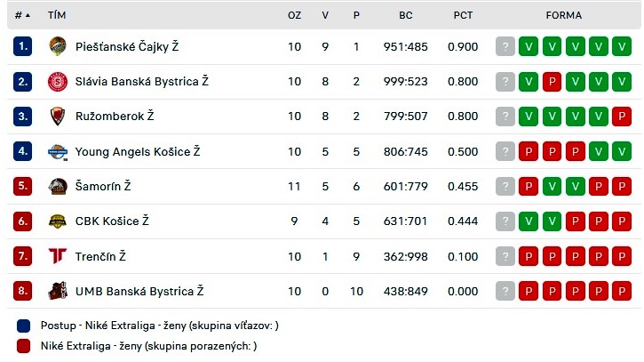644x362 pixels.
Task: Click the Trenčín Ž team logo
Action: (x=58, y=256)
